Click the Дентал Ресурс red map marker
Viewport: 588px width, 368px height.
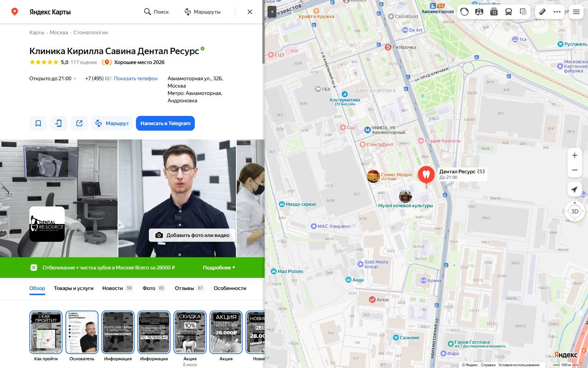pyautogui.click(x=426, y=174)
